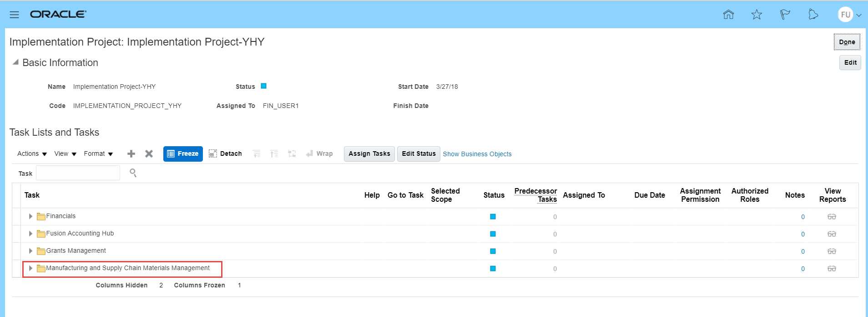Click the Fusion Accounting Hub status square
868x317 pixels.
[x=493, y=234]
